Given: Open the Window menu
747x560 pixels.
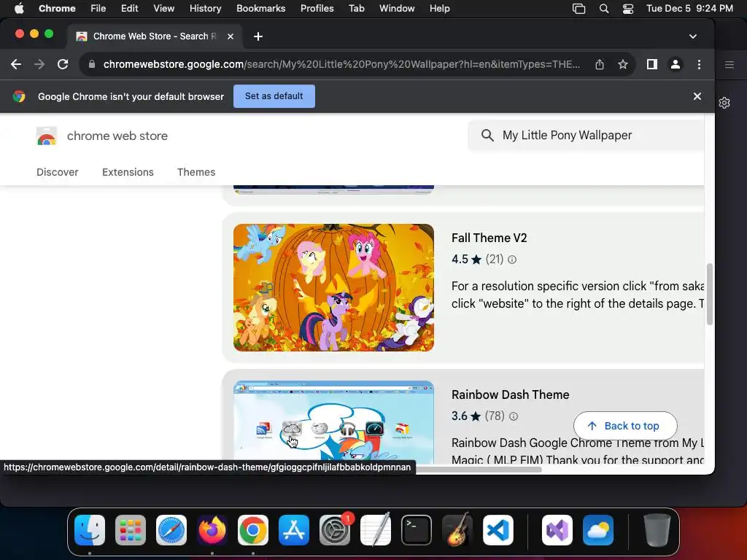Looking at the screenshot, I should pyautogui.click(x=397, y=9).
